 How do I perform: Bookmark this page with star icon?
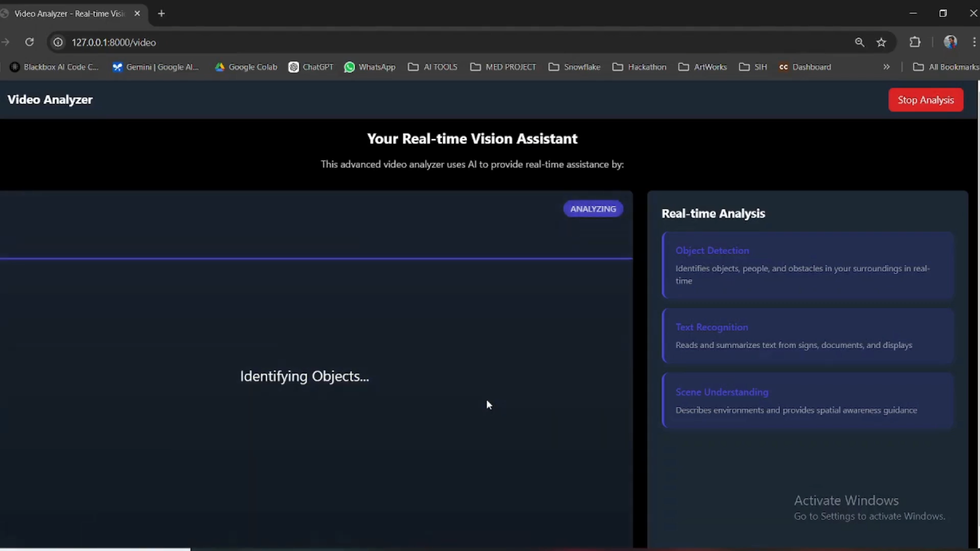coord(881,42)
